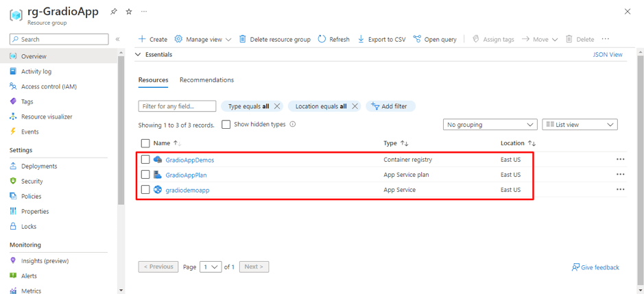Open the page number dropdown
The height and width of the screenshot is (294, 644).
211,267
